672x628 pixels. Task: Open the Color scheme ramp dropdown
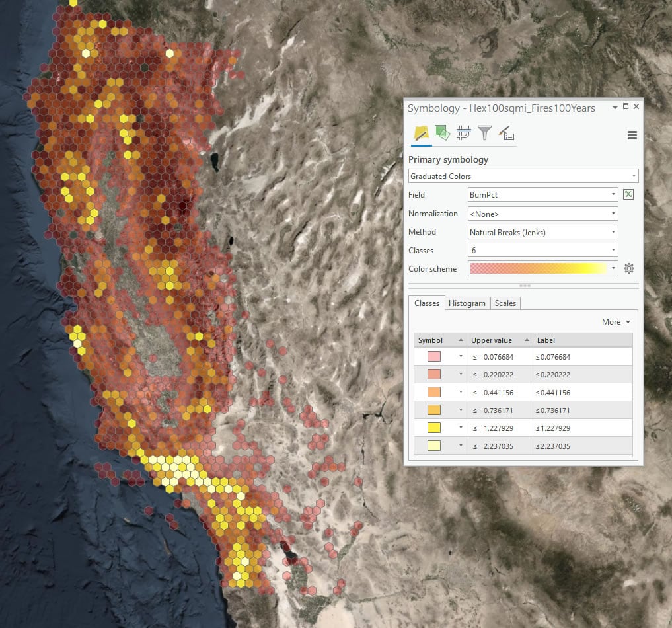[x=542, y=268]
